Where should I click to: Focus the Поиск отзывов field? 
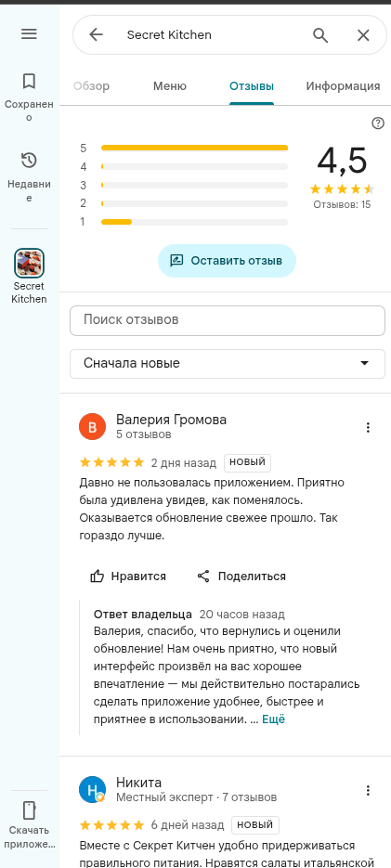tap(227, 320)
